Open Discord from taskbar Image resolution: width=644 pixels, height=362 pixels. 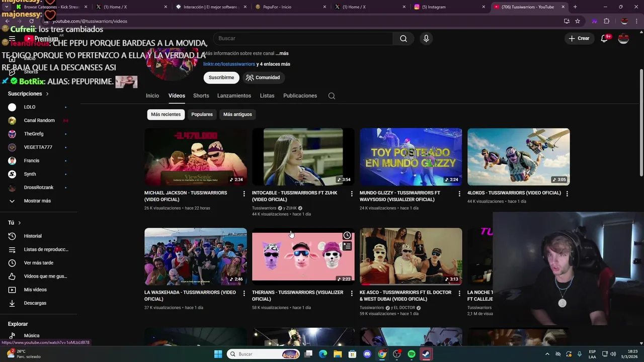pos(367,354)
